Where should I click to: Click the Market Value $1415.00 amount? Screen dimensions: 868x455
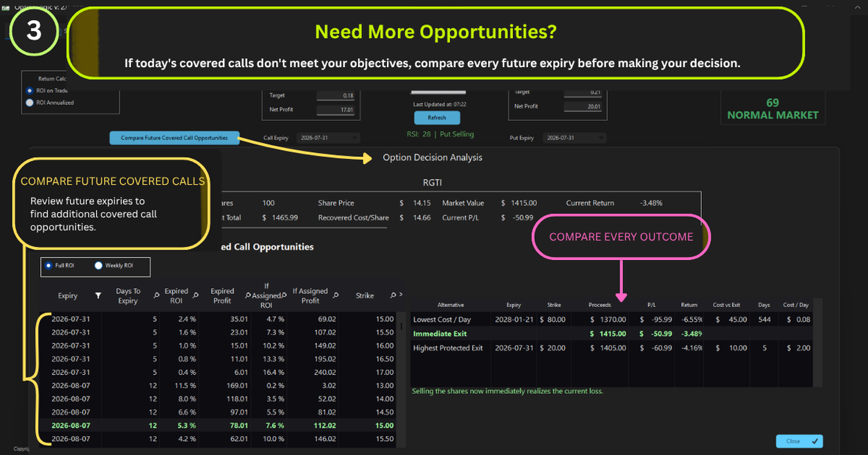coord(518,203)
